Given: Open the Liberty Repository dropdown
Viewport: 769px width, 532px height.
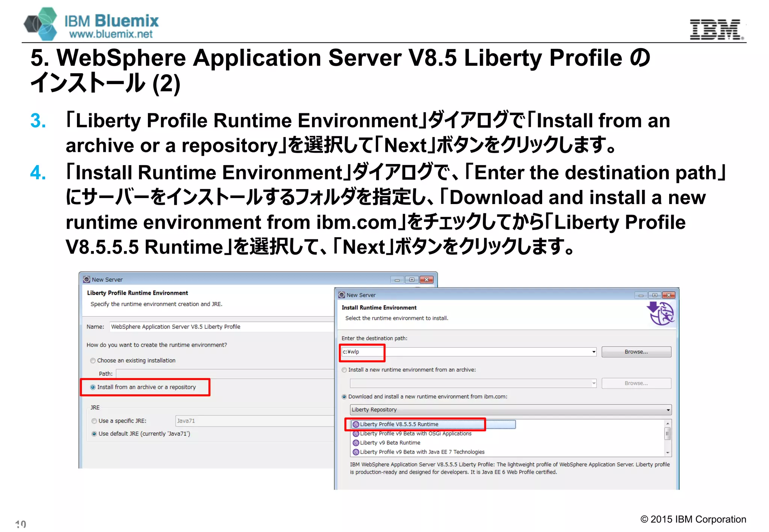Looking at the screenshot, I should pyautogui.click(x=511, y=410).
